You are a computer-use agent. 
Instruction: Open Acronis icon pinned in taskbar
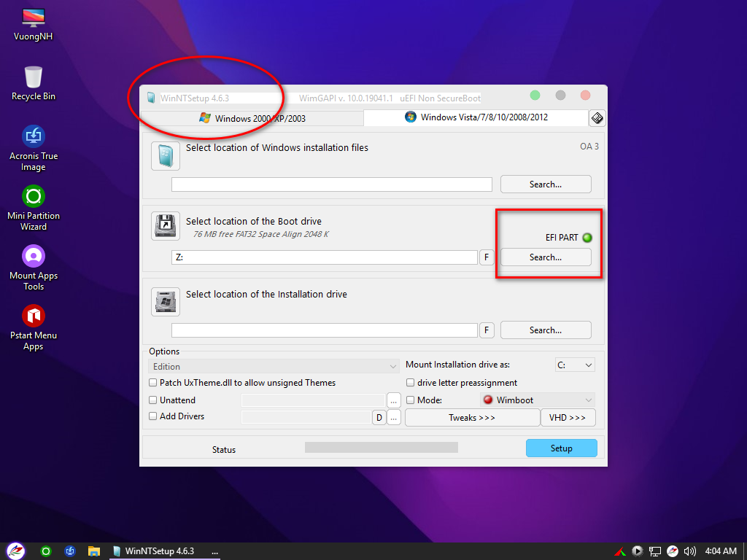click(70, 551)
